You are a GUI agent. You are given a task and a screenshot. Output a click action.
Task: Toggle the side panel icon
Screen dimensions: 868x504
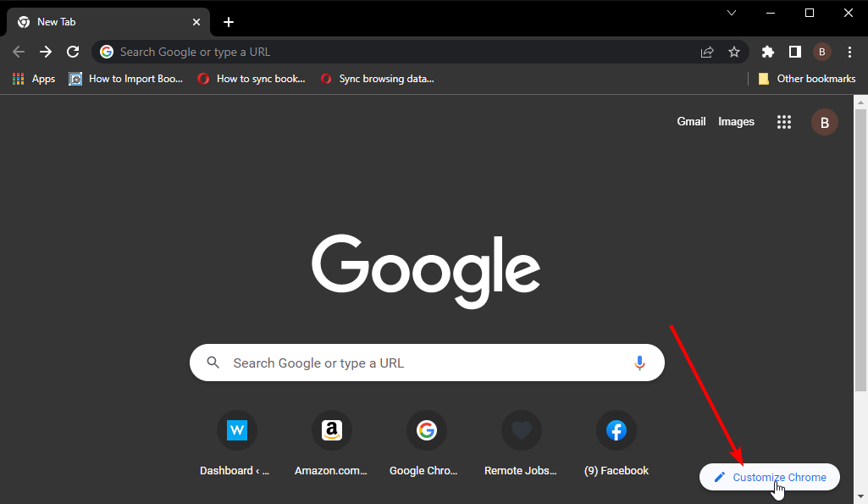click(795, 52)
